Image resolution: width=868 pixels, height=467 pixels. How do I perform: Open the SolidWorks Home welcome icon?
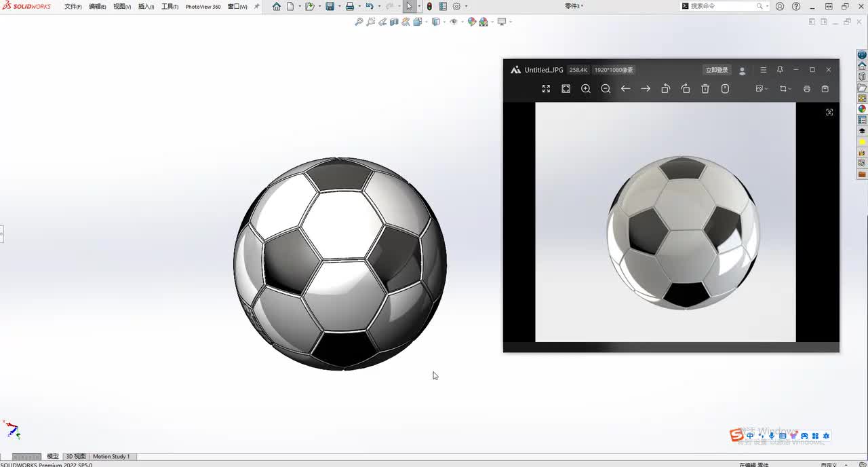(x=277, y=7)
